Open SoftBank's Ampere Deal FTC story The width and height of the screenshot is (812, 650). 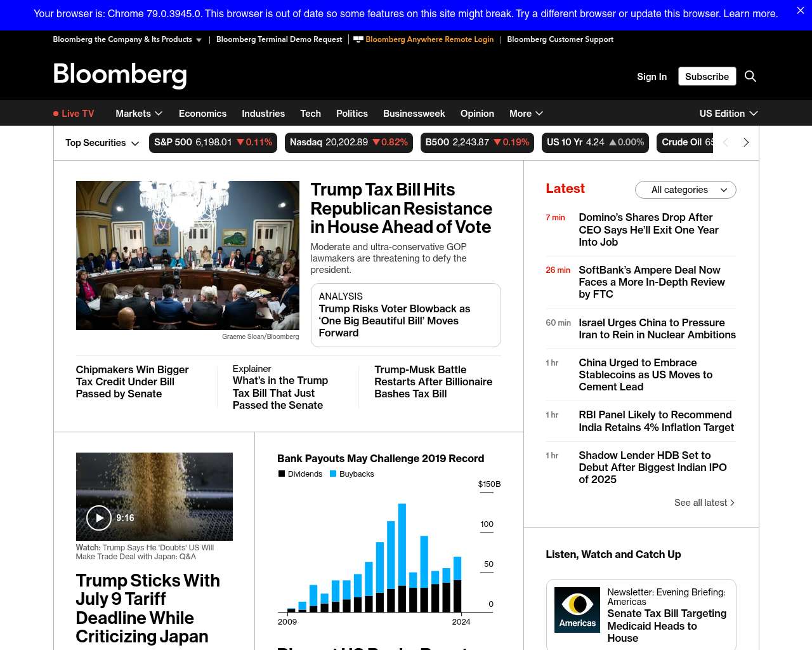tap(652, 282)
